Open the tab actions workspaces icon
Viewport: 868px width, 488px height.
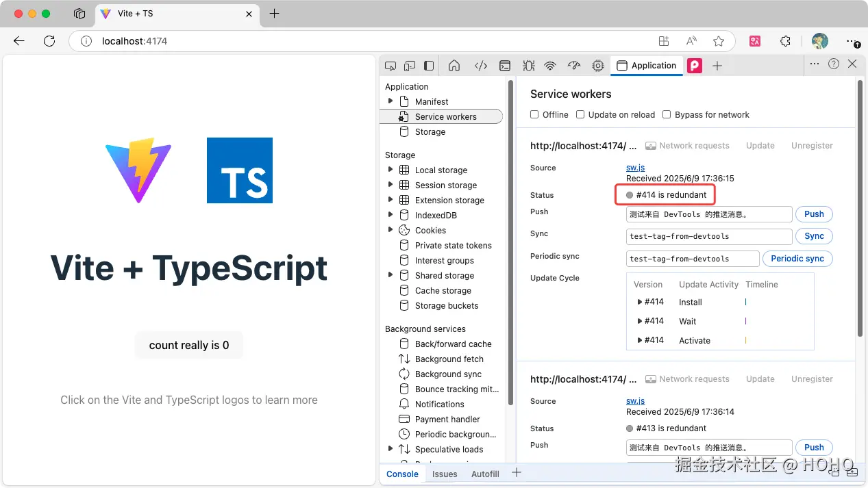click(79, 14)
